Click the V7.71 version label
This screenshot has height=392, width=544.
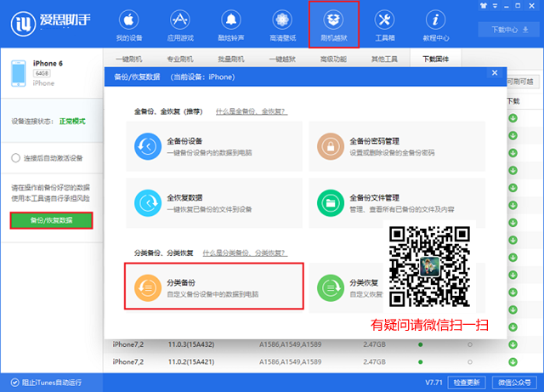pyautogui.click(x=433, y=383)
